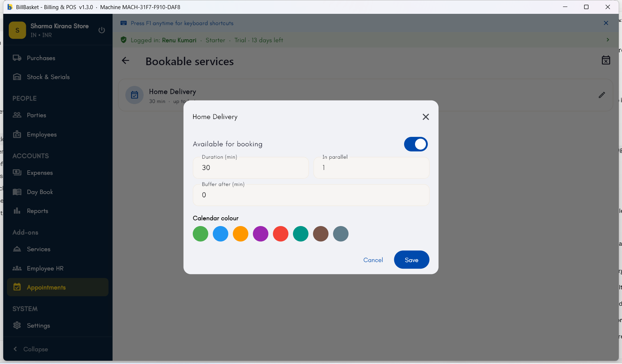Click the Duration (min) field

pyautogui.click(x=251, y=168)
